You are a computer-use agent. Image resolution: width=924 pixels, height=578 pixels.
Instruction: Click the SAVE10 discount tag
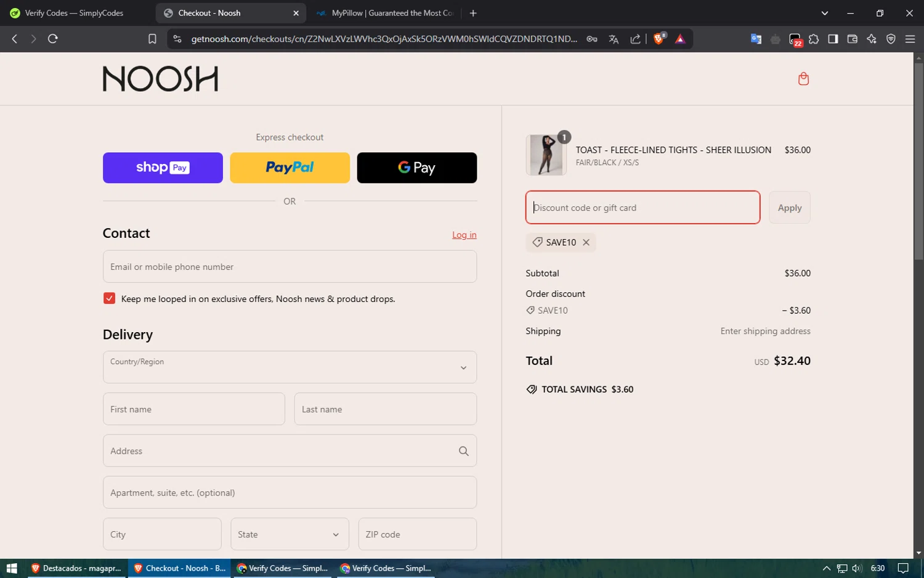click(x=561, y=242)
